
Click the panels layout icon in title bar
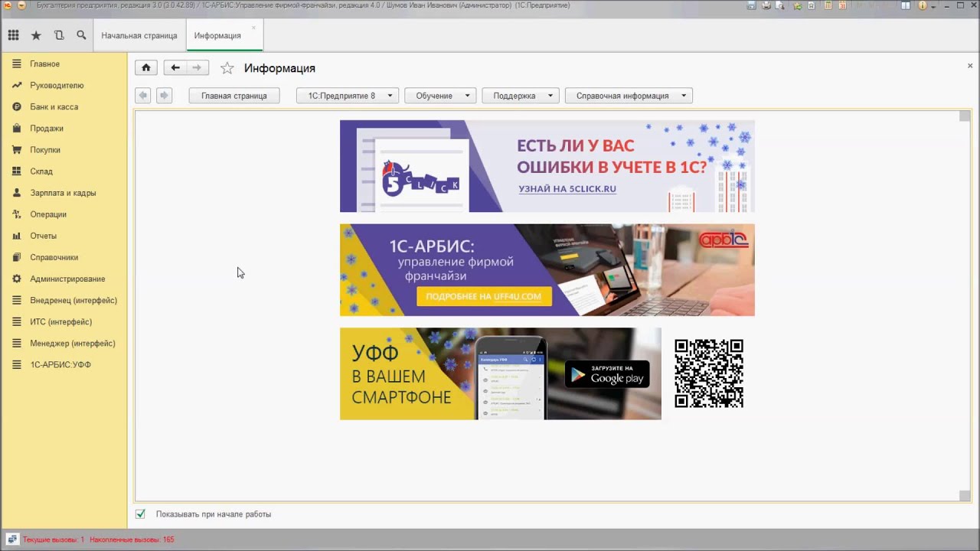(x=906, y=5)
